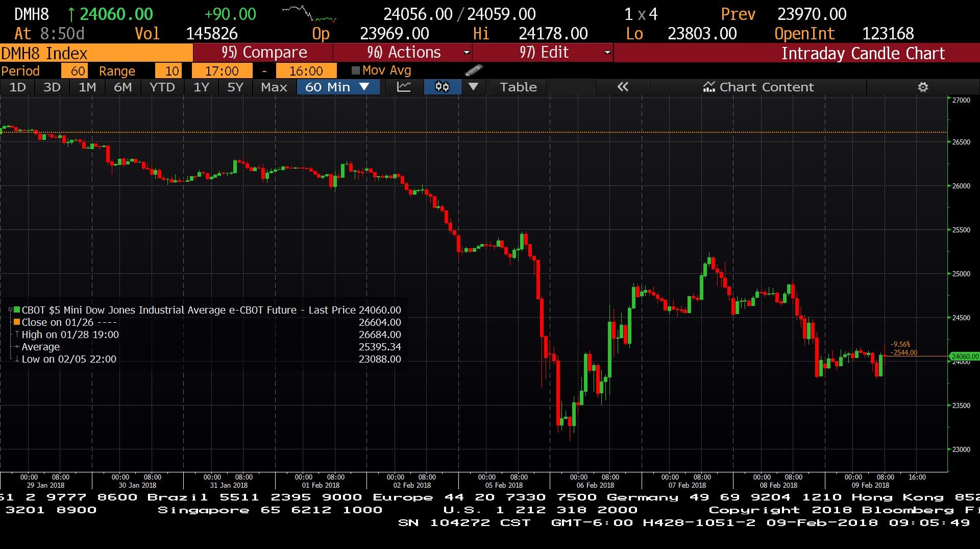Select the 1Y range tab
The image size is (980, 549).
tap(201, 87)
